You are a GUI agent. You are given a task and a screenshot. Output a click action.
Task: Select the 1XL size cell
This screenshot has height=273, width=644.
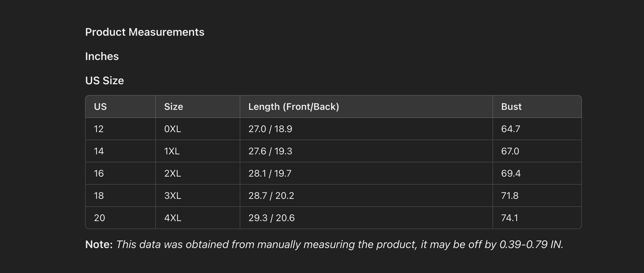(x=172, y=151)
